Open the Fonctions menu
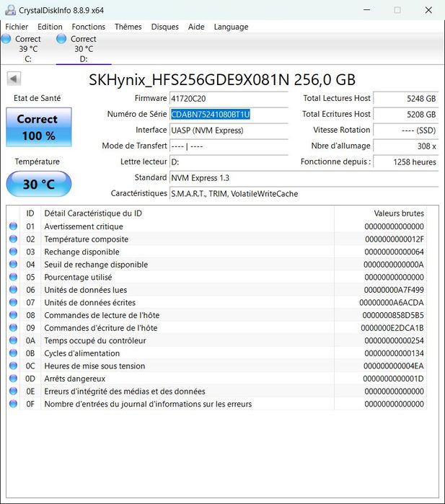The height and width of the screenshot is (504, 445). (x=89, y=27)
